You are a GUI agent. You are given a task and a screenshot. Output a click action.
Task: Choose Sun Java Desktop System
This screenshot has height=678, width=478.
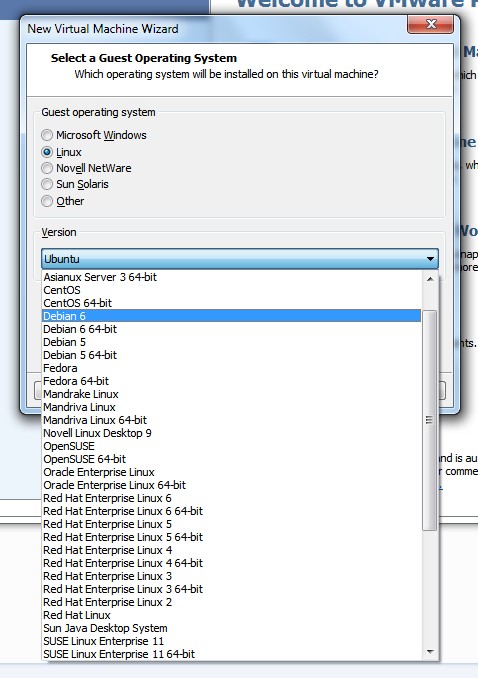point(231,628)
